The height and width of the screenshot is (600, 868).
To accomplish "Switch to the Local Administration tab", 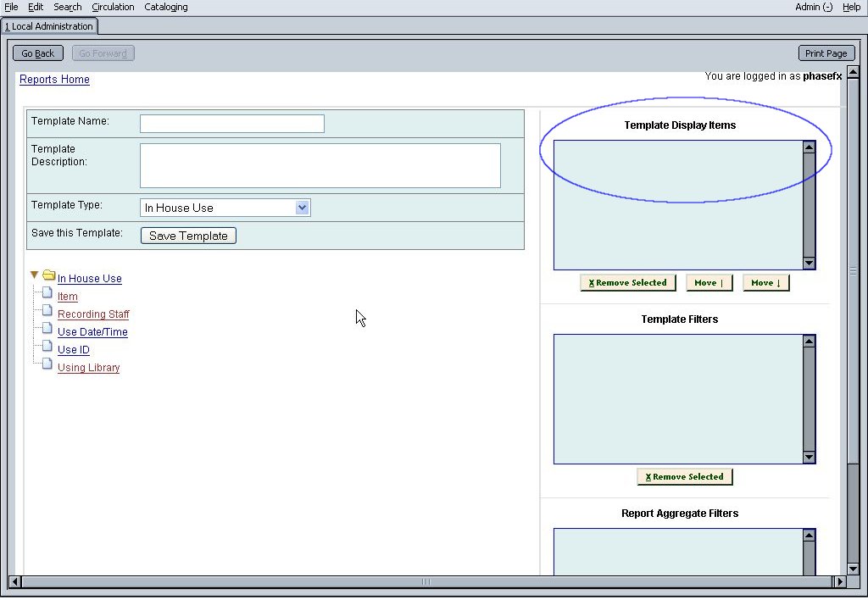I will pos(50,26).
